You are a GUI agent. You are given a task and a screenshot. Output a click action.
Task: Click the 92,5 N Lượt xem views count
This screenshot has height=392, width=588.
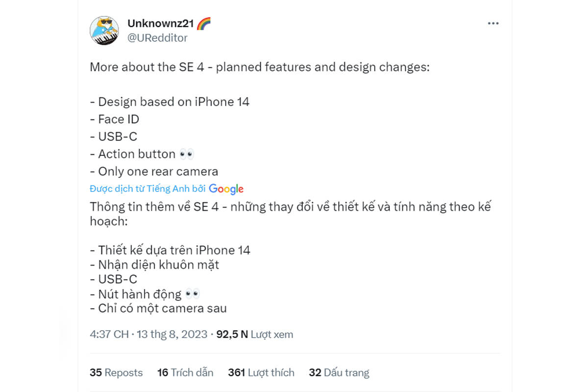[254, 334]
